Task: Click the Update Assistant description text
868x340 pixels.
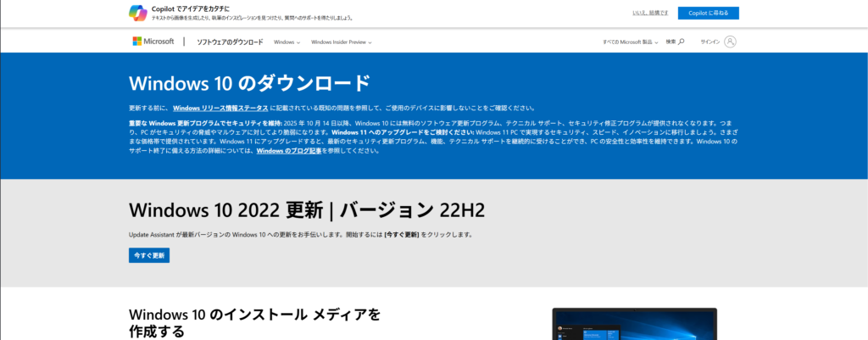Action: click(x=300, y=234)
